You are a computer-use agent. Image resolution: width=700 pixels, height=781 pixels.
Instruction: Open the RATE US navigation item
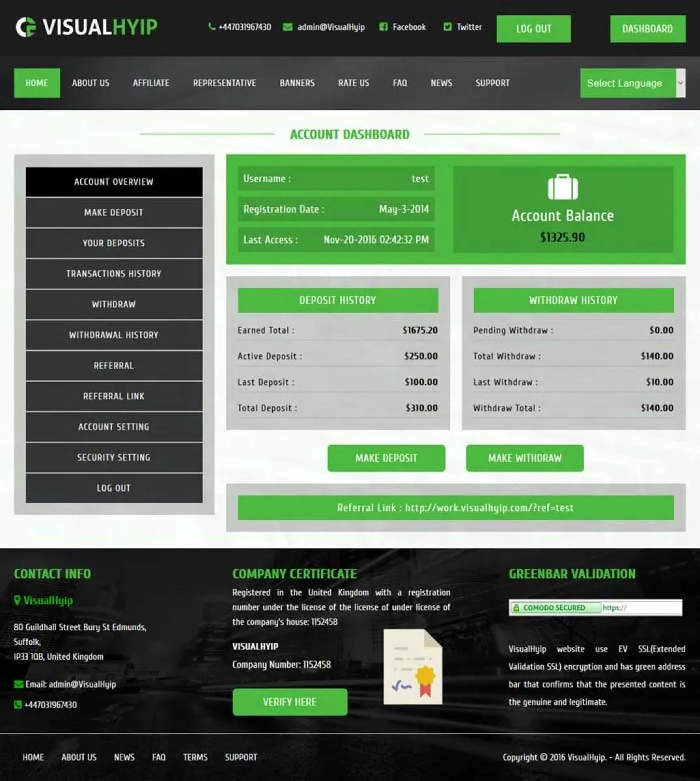tap(354, 83)
